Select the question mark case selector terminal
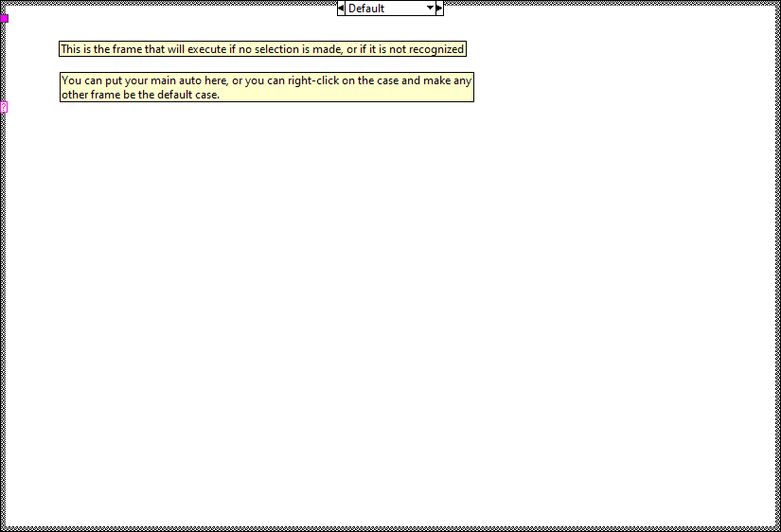This screenshot has width=781, height=532. [4, 107]
